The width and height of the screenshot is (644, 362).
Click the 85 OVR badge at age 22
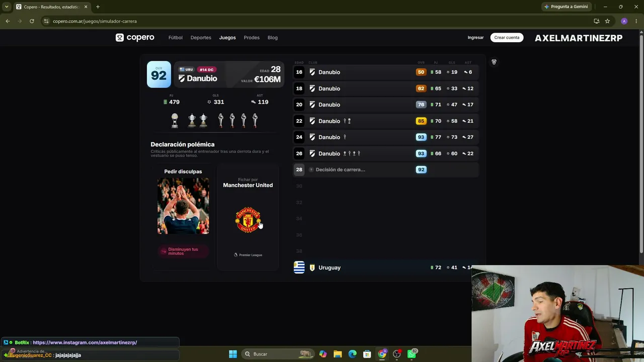[x=421, y=121]
